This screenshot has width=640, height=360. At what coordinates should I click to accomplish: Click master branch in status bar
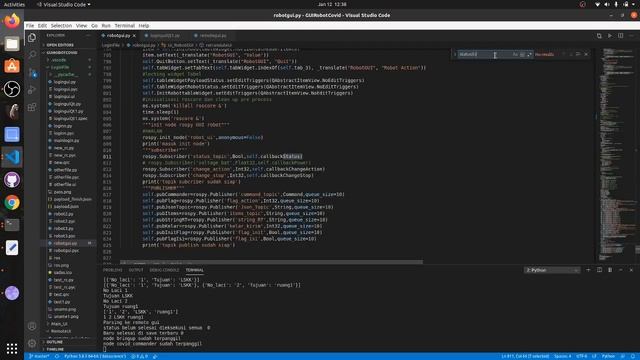click(39, 356)
